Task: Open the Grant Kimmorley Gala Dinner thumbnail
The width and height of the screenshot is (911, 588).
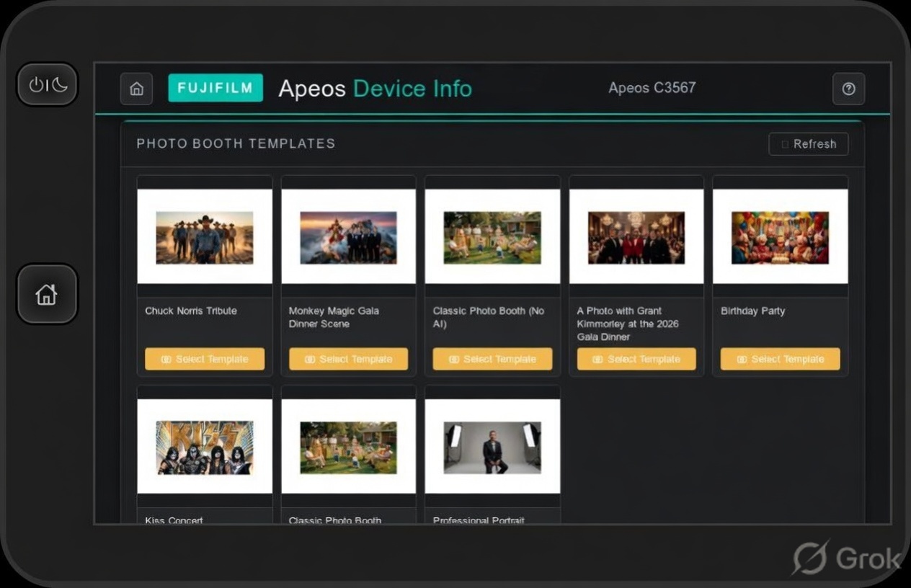Action: click(x=636, y=236)
